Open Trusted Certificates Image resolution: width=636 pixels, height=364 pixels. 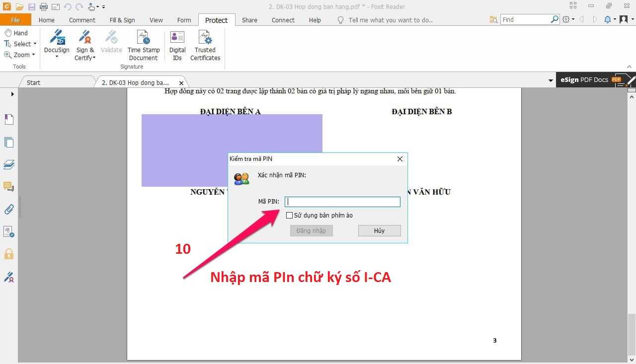pyautogui.click(x=205, y=45)
